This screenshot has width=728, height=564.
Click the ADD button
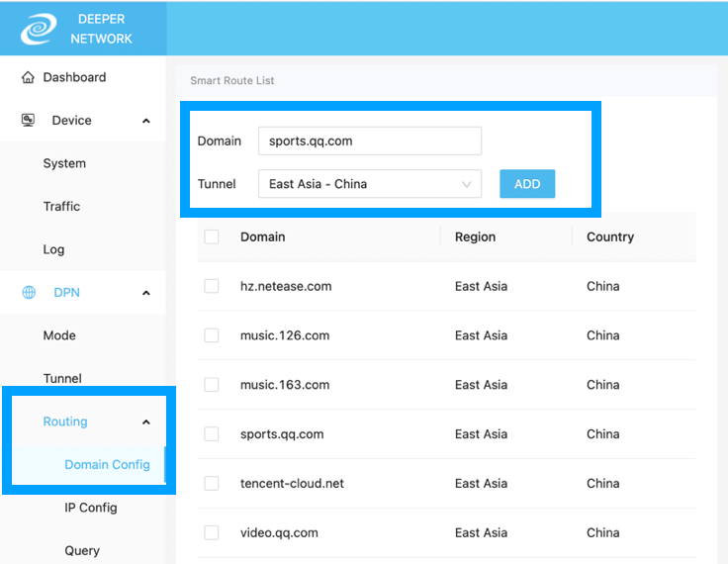click(x=527, y=184)
